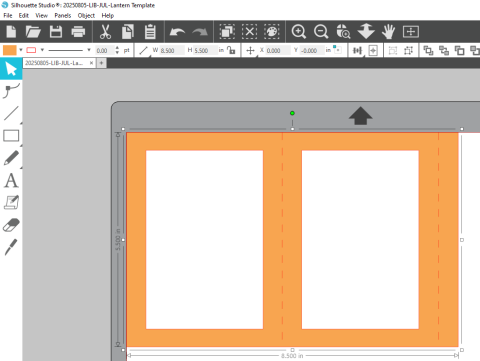Viewport: 480px width, 361px height.
Task: Click the Group icon
Action: (393, 51)
